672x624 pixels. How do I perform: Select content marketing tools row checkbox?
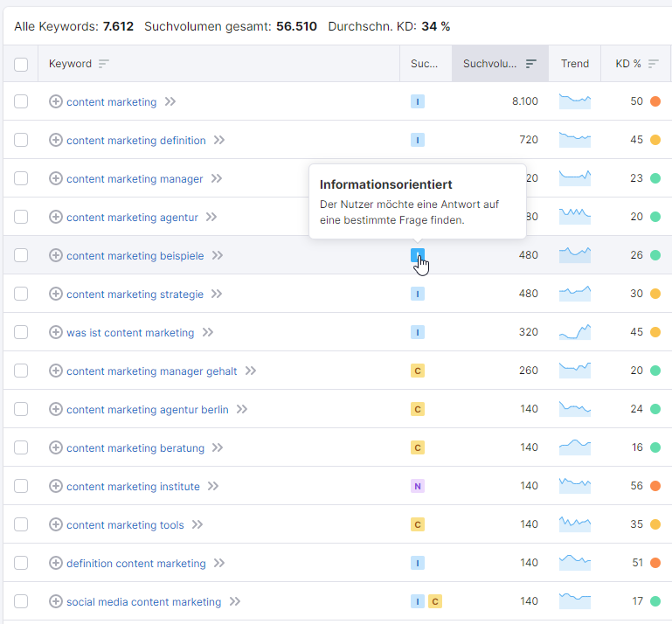click(x=21, y=524)
